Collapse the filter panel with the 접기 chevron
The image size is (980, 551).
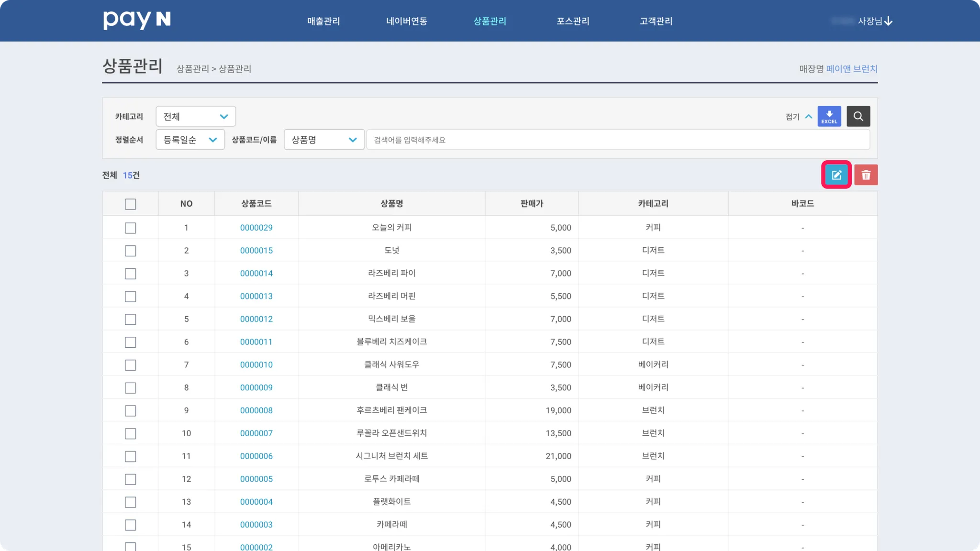pos(808,117)
